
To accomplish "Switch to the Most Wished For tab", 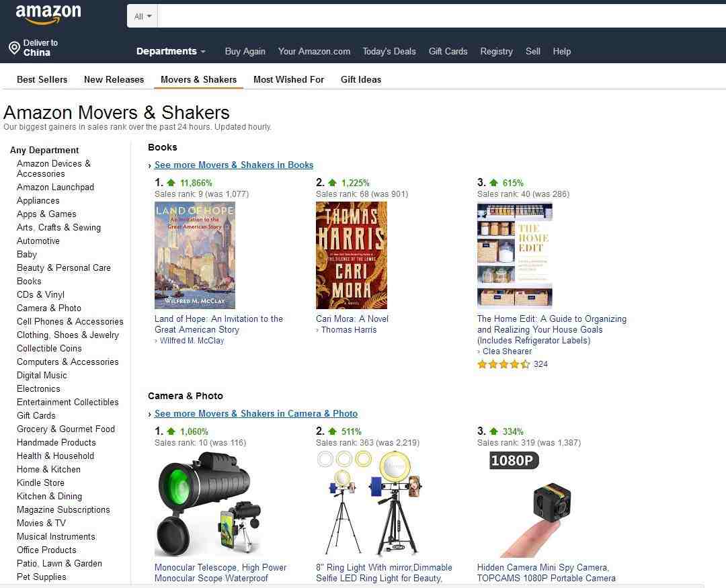I will 289,79.
